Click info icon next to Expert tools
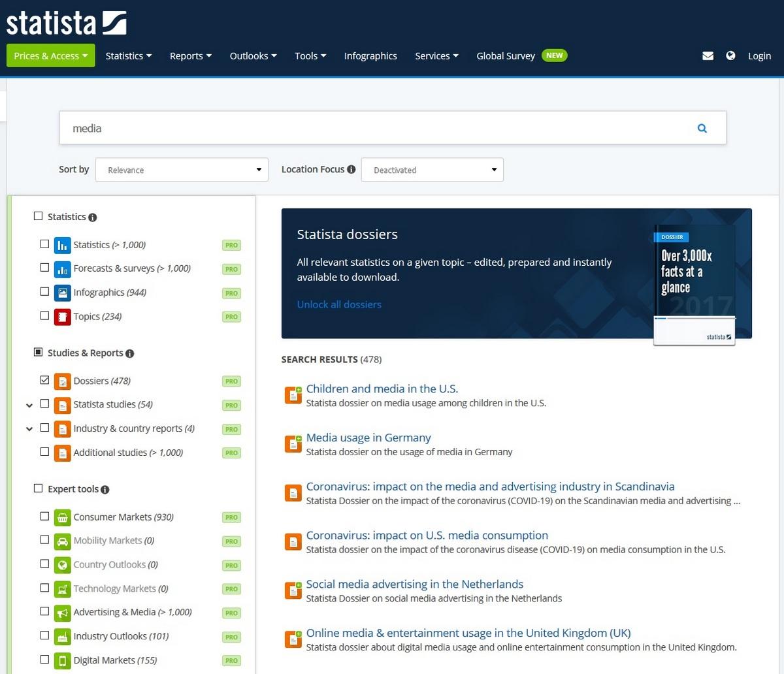 105,490
